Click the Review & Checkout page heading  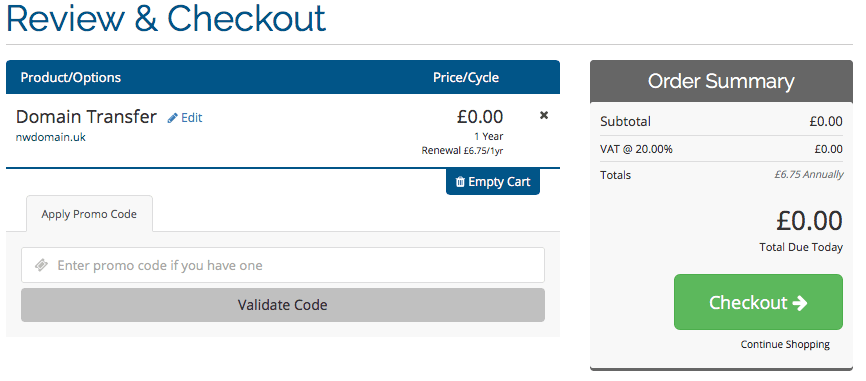tap(166, 18)
